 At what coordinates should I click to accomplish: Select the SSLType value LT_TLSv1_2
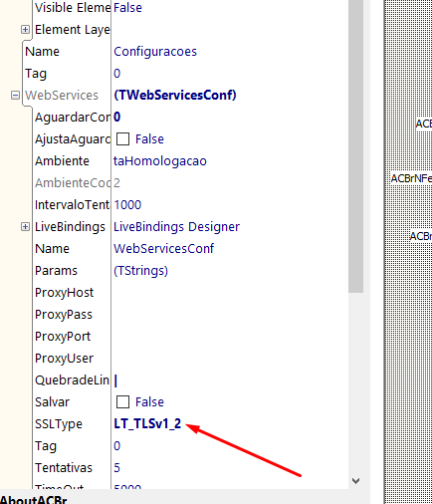click(x=147, y=424)
